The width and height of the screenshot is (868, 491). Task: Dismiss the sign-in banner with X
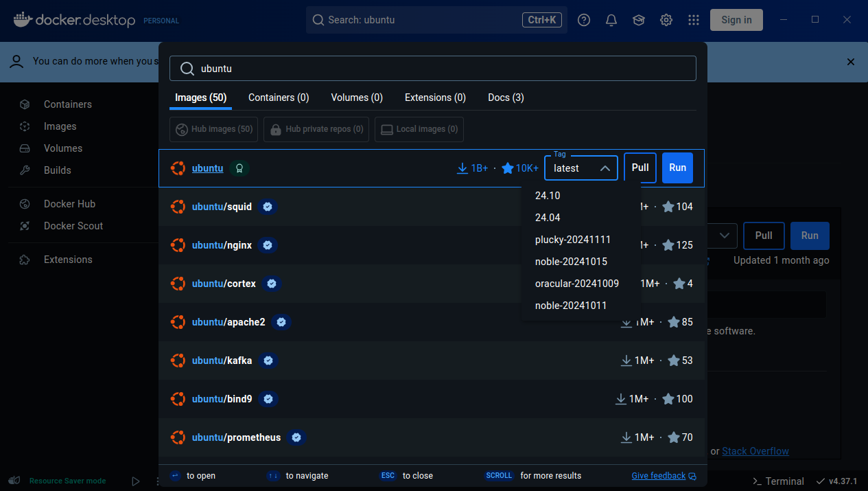point(851,62)
